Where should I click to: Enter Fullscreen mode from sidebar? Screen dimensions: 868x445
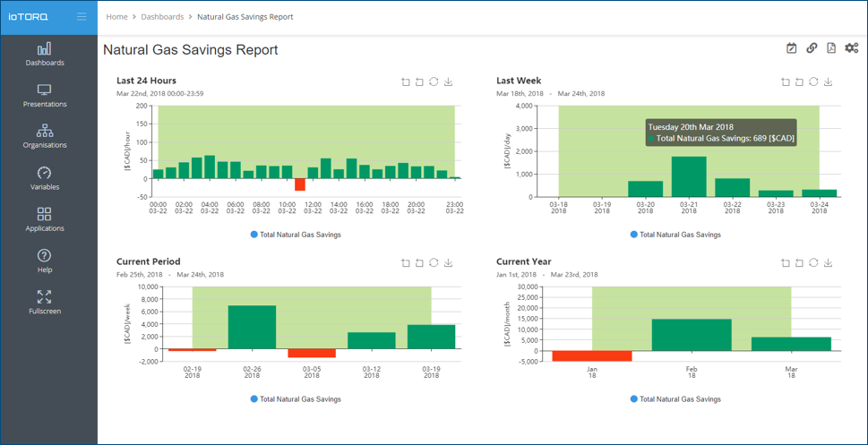tap(45, 303)
